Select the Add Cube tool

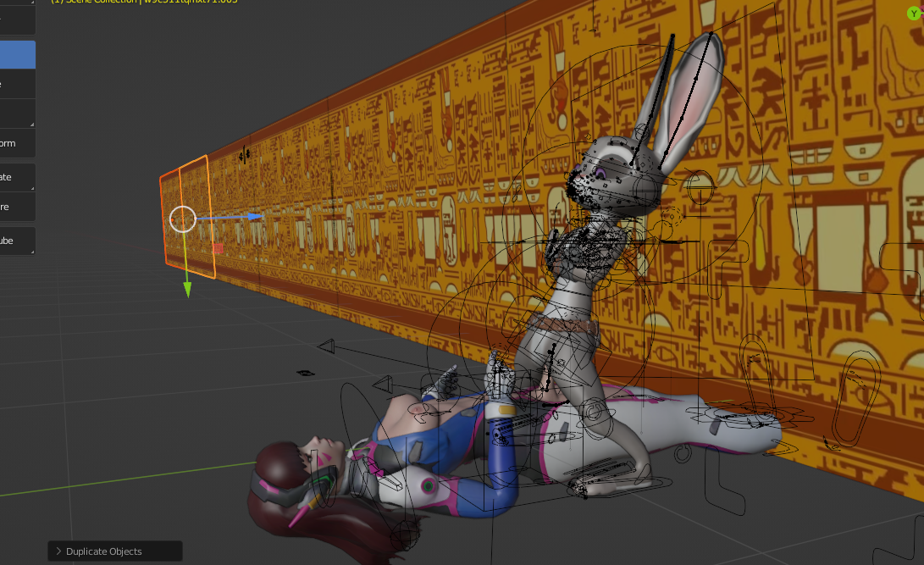16,241
